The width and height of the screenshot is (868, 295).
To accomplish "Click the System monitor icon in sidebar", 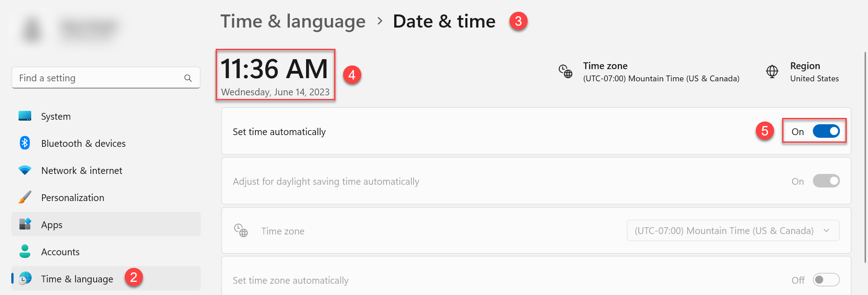I will (25, 116).
